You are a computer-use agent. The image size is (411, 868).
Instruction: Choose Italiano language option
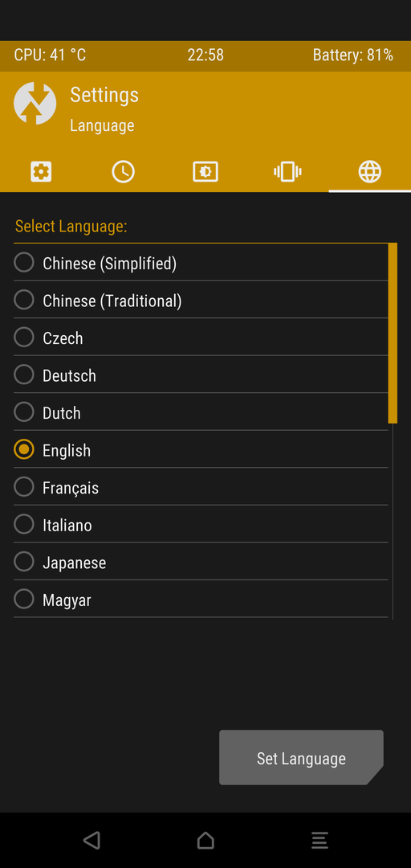201,524
